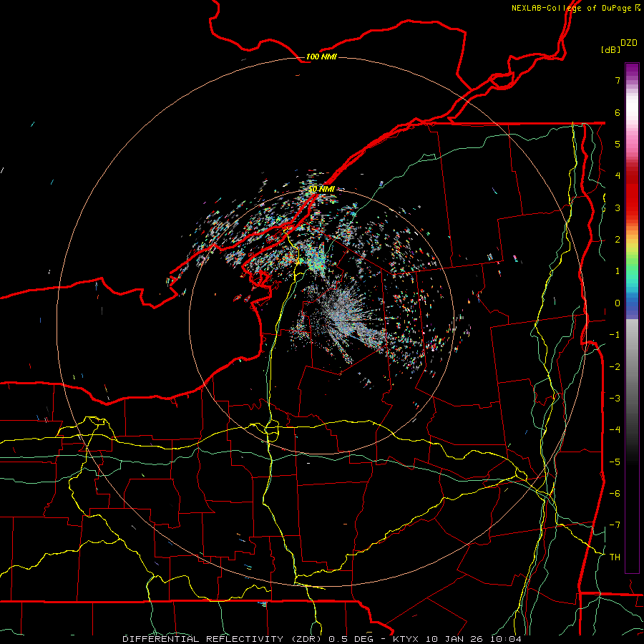Click the [dB] units label
Screen dimensions: 644x644
(x=610, y=49)
